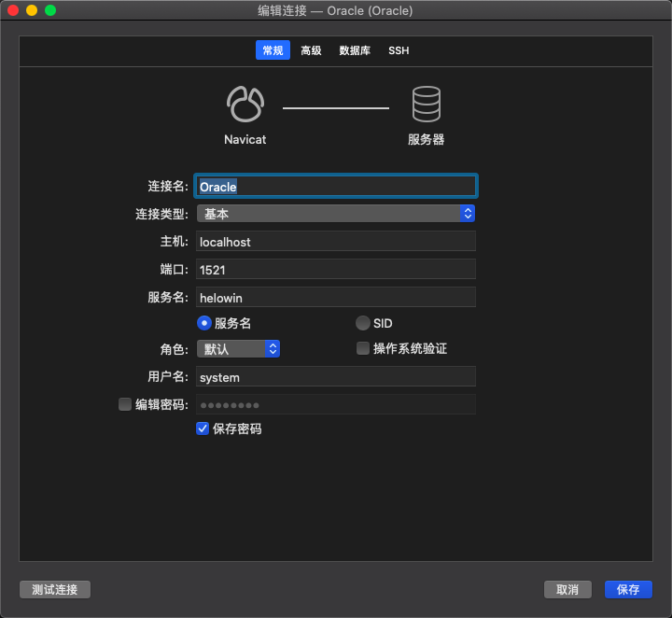Minimize window with yellow button
The height and width of the screenshot is (618, 672).
[x=32, y=10]
